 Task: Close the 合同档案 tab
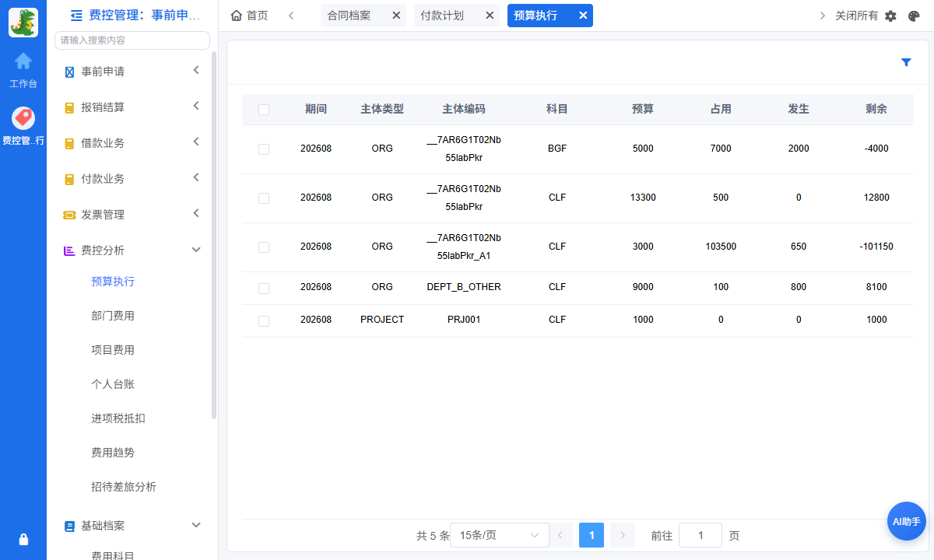tap(395, 16)
